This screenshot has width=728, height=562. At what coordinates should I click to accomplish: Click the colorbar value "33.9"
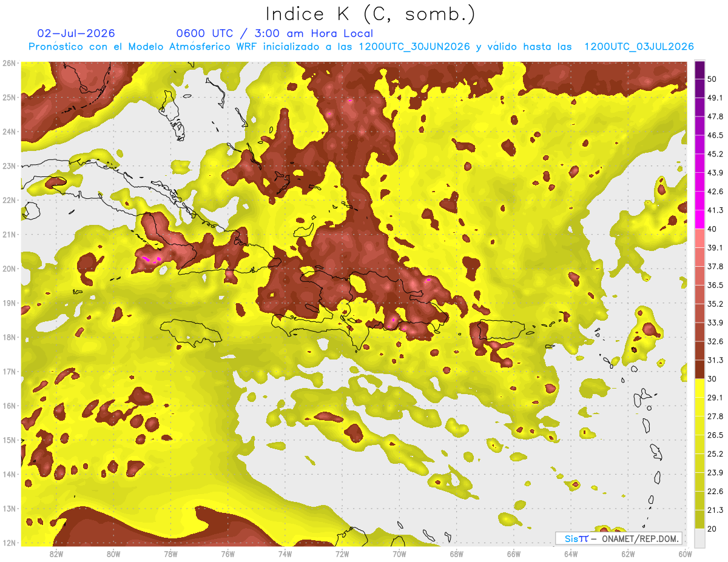click(715, 323)
